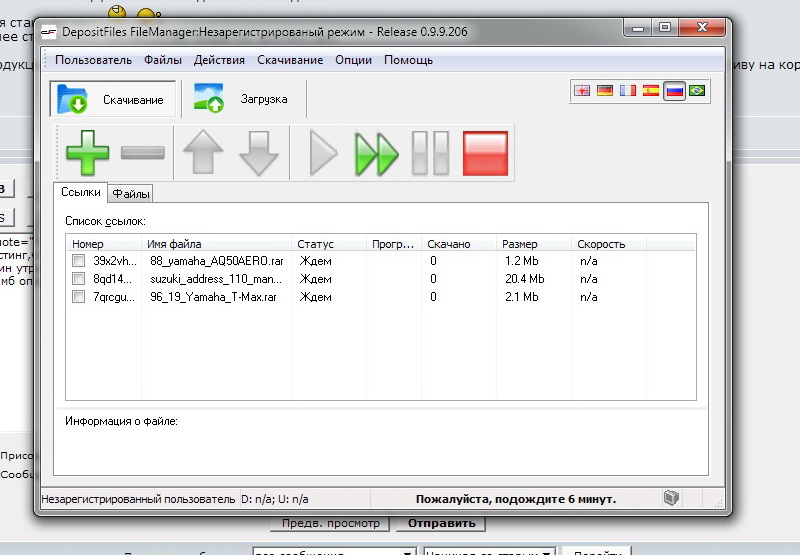This screenshot has width=800, height=555.
Task: Switch to the Файлы tab
Action: (x=130, y=194)
